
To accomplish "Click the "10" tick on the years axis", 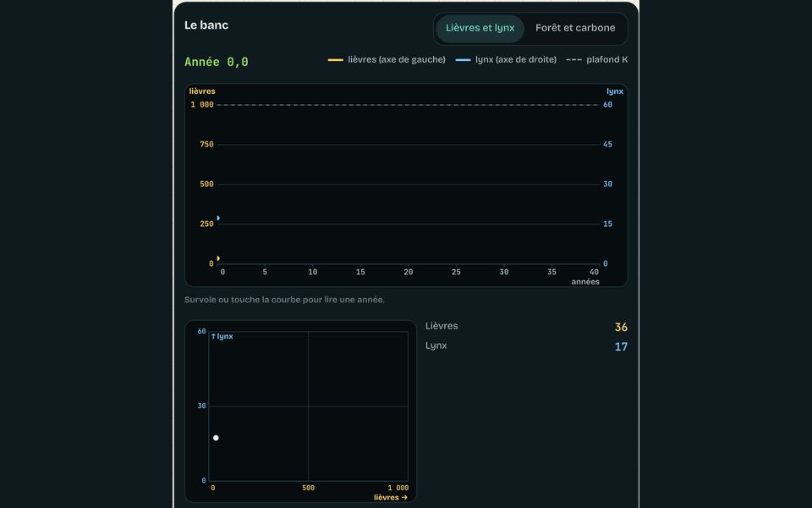I will tap(313, 272).
